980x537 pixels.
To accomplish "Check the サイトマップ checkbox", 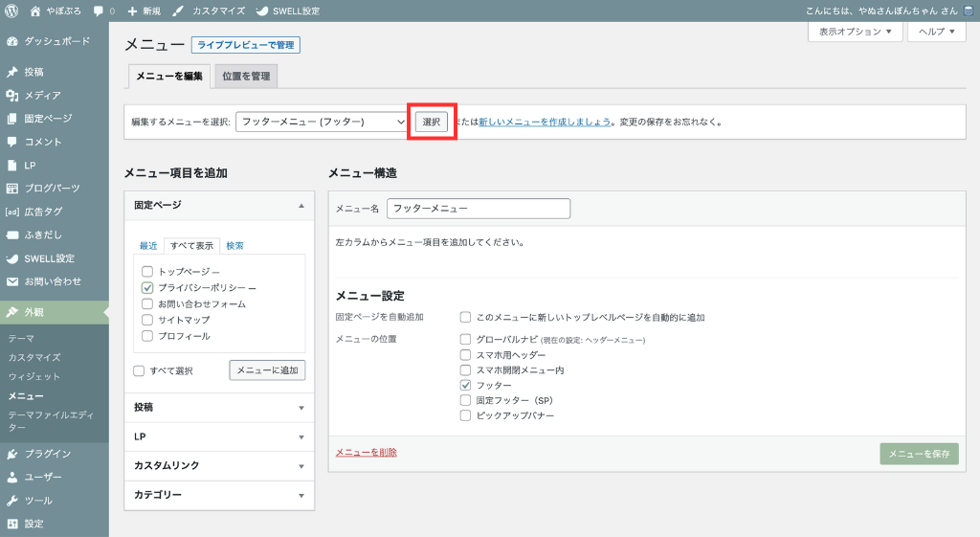I will 147,320.
